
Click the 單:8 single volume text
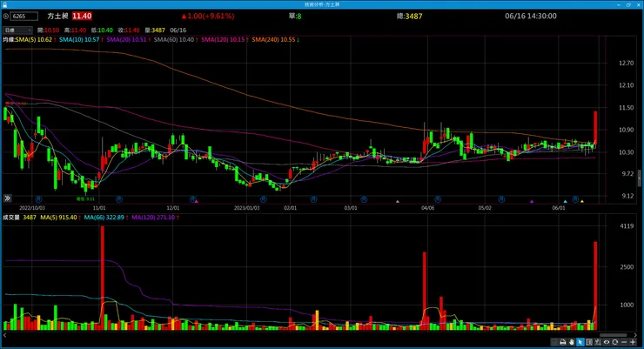[x=294, y=17]
